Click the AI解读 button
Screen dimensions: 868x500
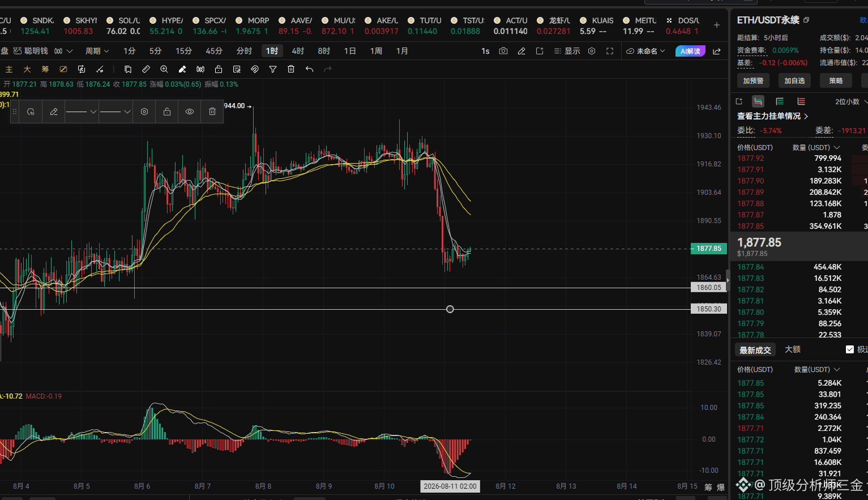pyautogui.click(x=690, y=51)
